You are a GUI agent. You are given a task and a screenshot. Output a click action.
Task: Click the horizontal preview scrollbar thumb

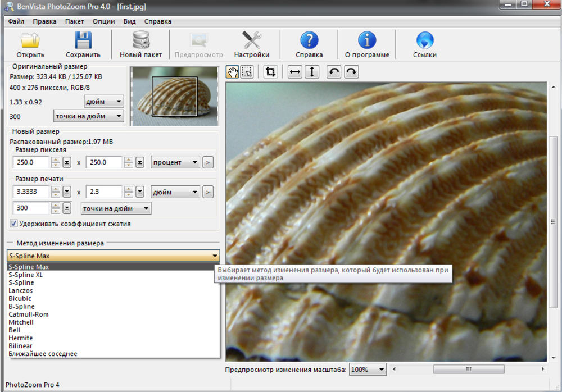click(x=468, y=369)
